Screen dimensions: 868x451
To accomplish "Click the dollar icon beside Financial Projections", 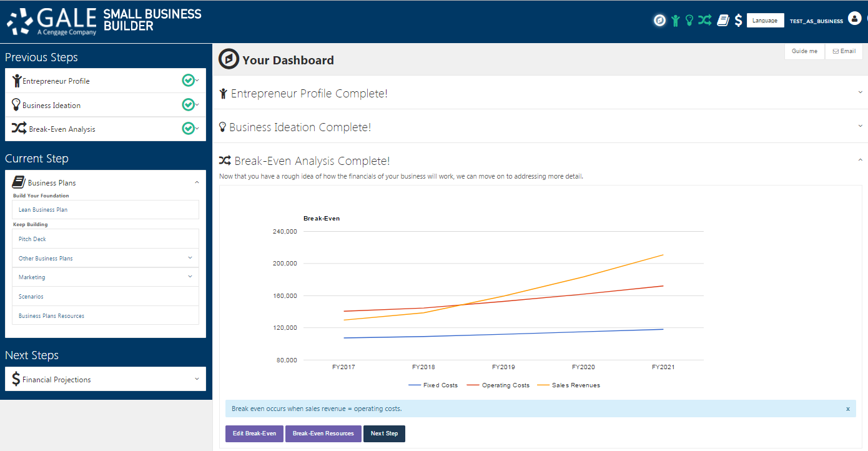I will coord(16,379).
